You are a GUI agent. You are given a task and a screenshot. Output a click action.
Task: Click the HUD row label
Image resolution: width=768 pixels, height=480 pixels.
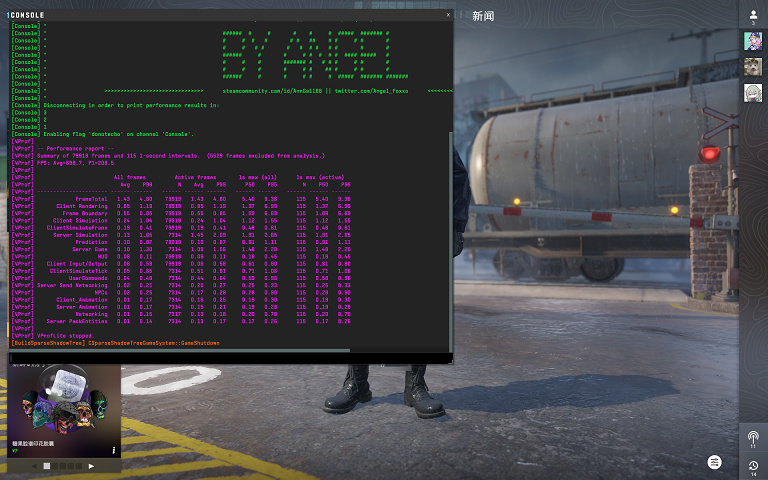pyautogui.click(x=102, y=257)
